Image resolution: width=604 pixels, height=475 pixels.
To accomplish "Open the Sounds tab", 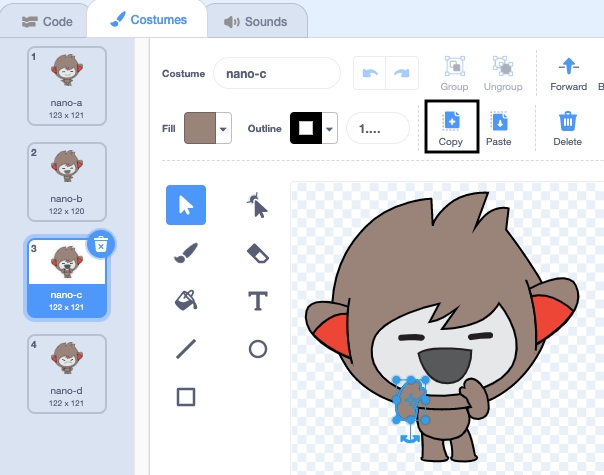I will (x=255, y=21).
